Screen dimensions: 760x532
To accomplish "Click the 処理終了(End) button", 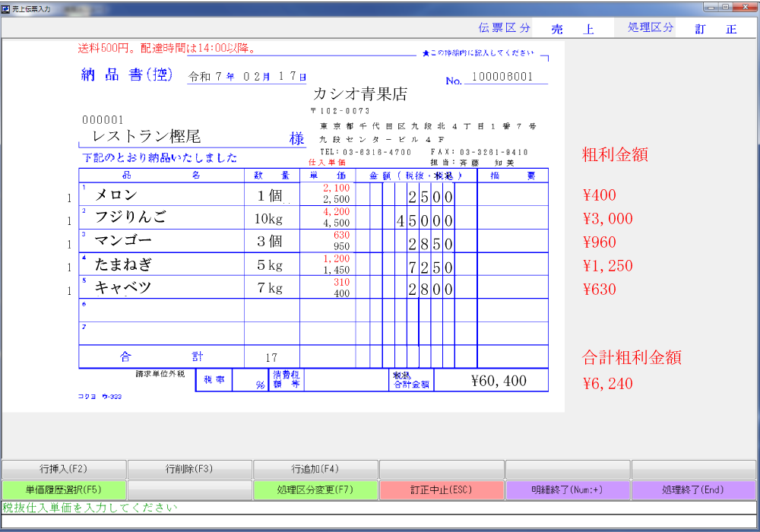I will tap(693, 489).
